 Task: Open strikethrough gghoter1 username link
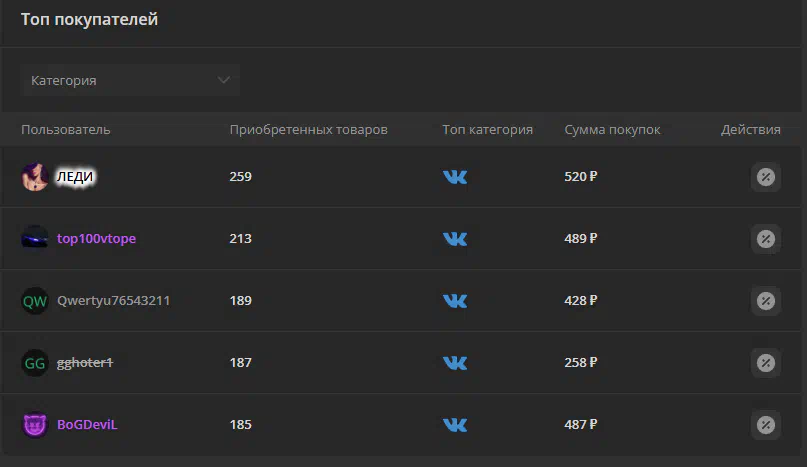coord(84,363)
